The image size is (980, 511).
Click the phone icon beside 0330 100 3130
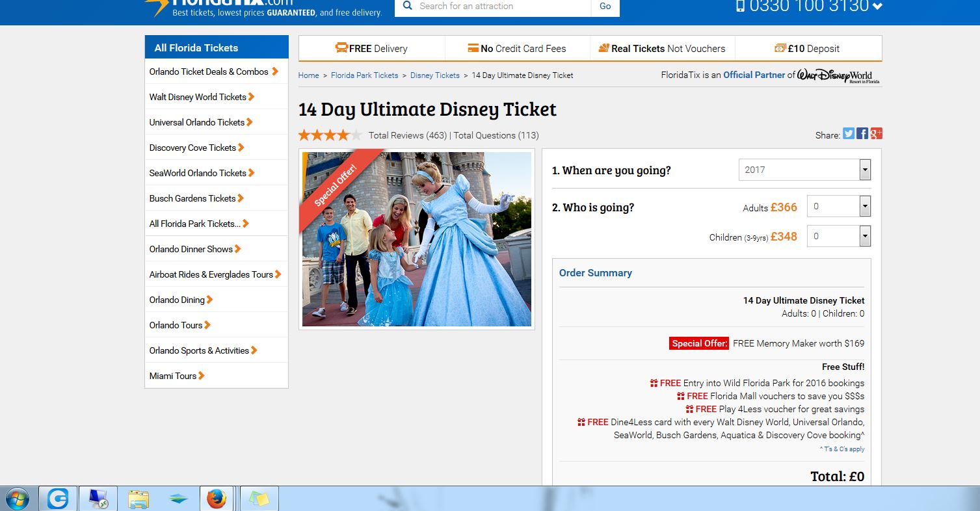pos(740,6)
